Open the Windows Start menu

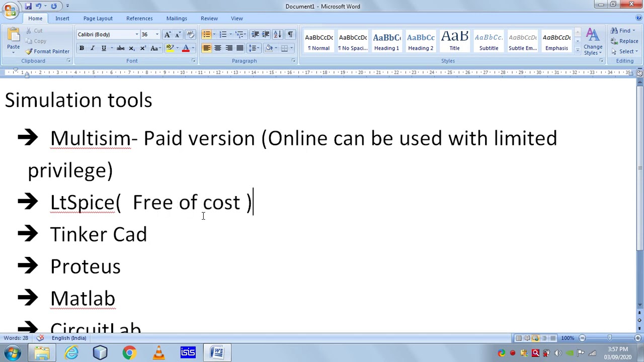12,352
